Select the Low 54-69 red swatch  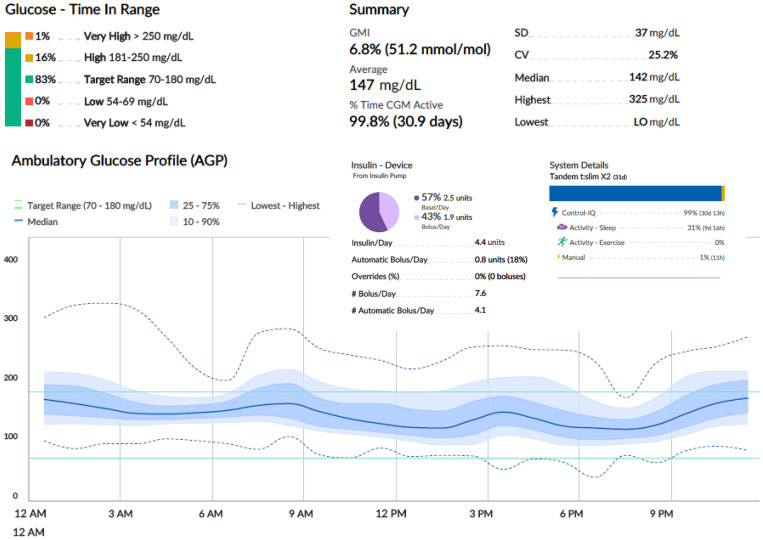[29, 101]
